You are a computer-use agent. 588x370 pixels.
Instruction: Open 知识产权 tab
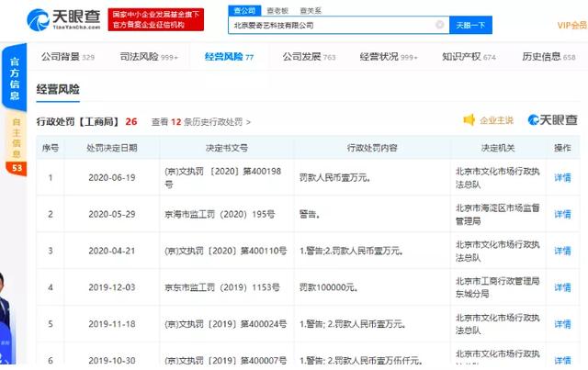point(469,57)
